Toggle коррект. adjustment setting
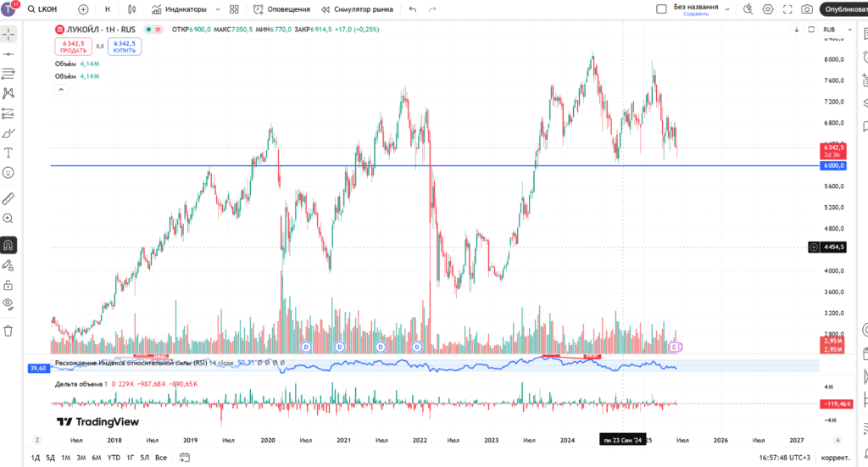The width and height of the screenshot is (868, 467). click(835, 458)
